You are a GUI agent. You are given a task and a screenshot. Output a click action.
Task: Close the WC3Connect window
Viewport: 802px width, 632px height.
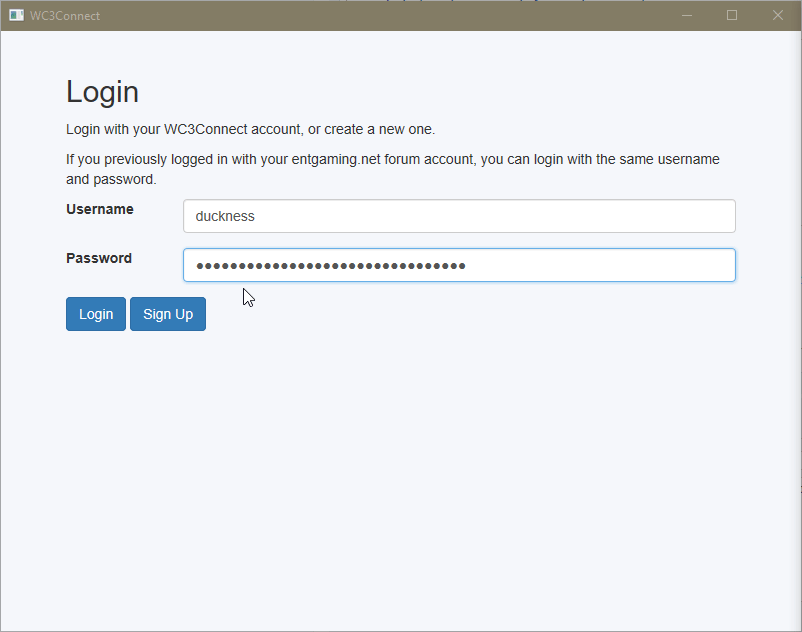point(777,15)
